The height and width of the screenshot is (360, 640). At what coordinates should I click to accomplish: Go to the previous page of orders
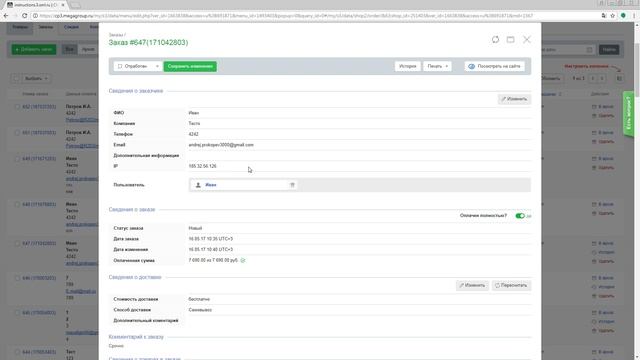coord(593,78)
